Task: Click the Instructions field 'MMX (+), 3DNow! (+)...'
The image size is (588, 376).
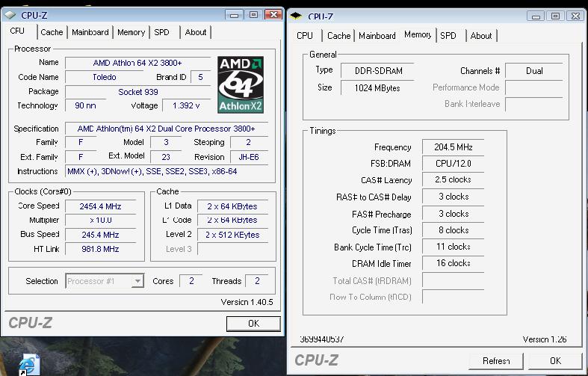Action: (166, 171)
